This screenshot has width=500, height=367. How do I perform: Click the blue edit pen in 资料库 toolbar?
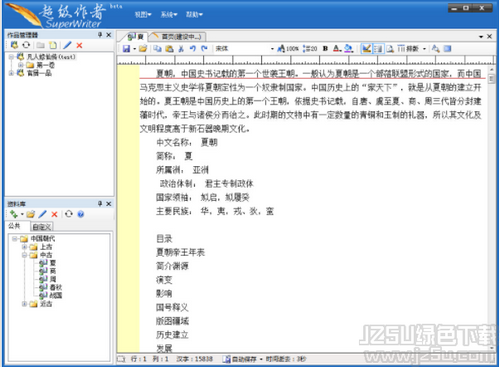point(43,214)
